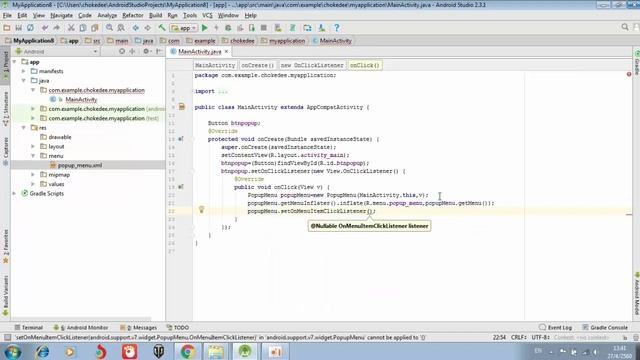Click the Save All toolbar icon
Viewport: 640px width, 360px height.
pyautogui.click(x=19, y=28)
